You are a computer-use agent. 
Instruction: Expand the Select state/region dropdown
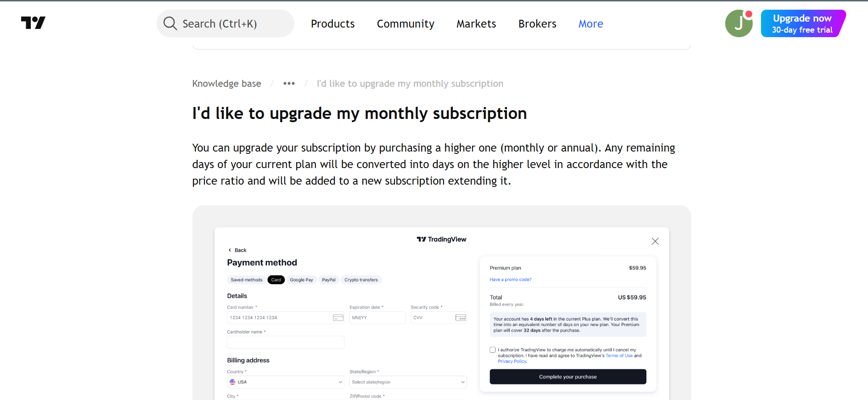click(408, 382)
